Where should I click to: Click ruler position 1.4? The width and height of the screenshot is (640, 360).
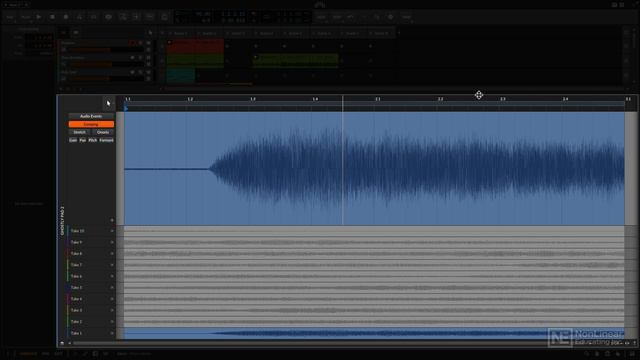click(x=315, y=99)
